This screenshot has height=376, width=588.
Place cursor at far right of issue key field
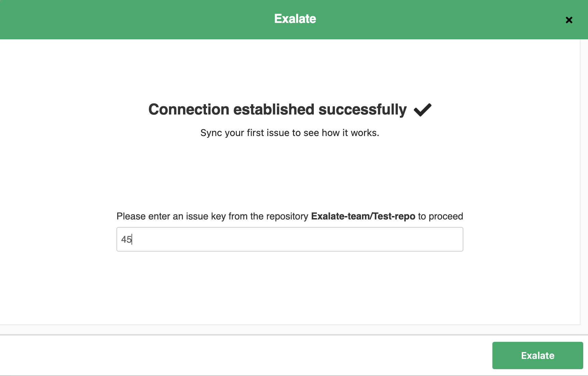(458, 239)
